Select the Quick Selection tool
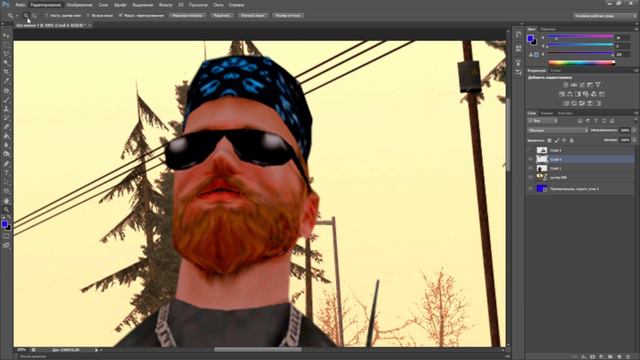The height and width of the screenshot is (360, 640). (x=6, y=63)
